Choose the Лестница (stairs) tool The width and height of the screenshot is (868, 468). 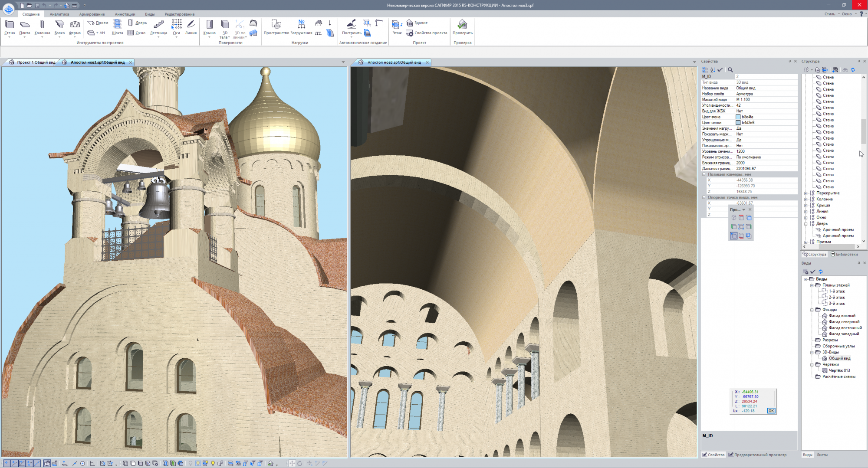158,27
